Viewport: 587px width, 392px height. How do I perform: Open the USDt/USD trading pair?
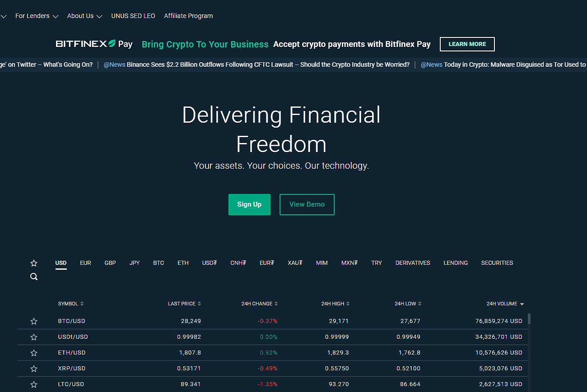73,337
